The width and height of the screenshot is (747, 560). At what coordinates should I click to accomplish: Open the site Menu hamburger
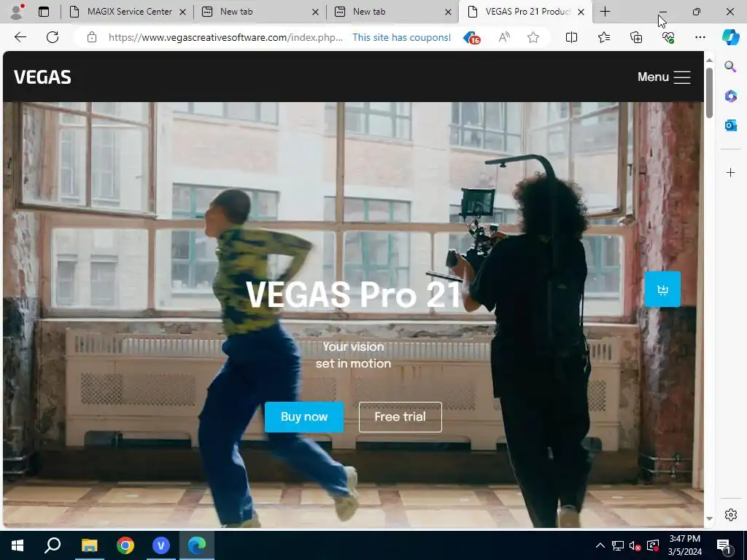664,77
